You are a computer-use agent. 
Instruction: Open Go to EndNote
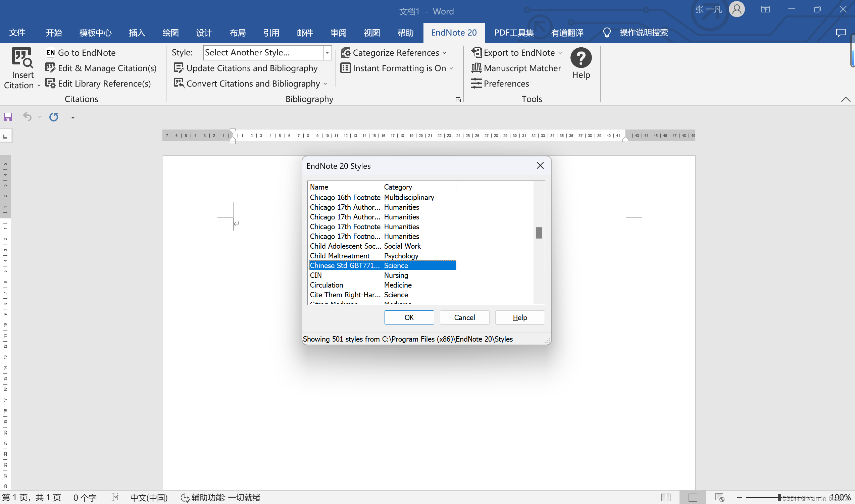(81, 53)
